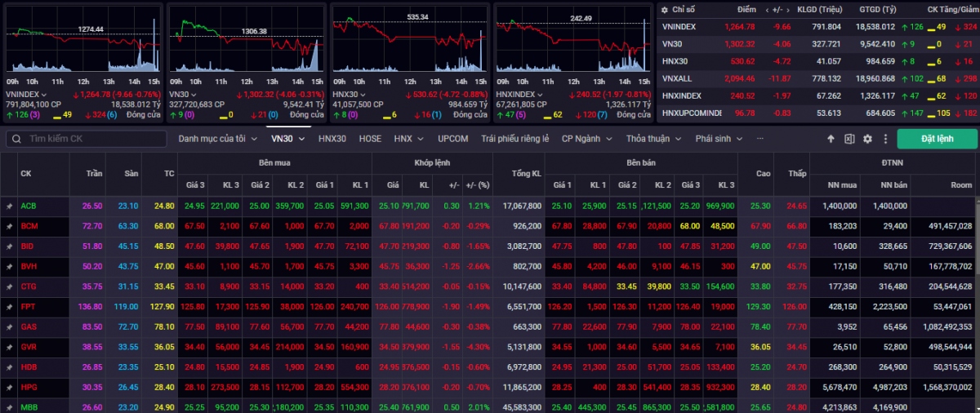980x413 pixels.
Task: Click the Đặt lệnh order button
Action: pyautogui.click(x=937, y=139)
